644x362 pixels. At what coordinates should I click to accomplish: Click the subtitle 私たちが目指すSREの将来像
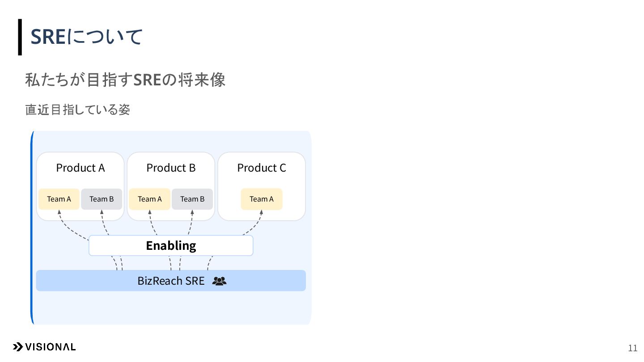pos(125,80)
